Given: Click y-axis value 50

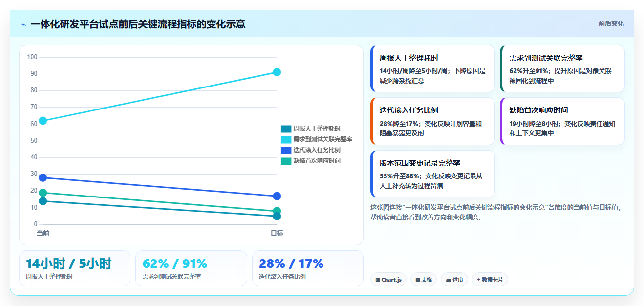Looking at the screenshot, I should pyautogui.click(x=34, y=141).
